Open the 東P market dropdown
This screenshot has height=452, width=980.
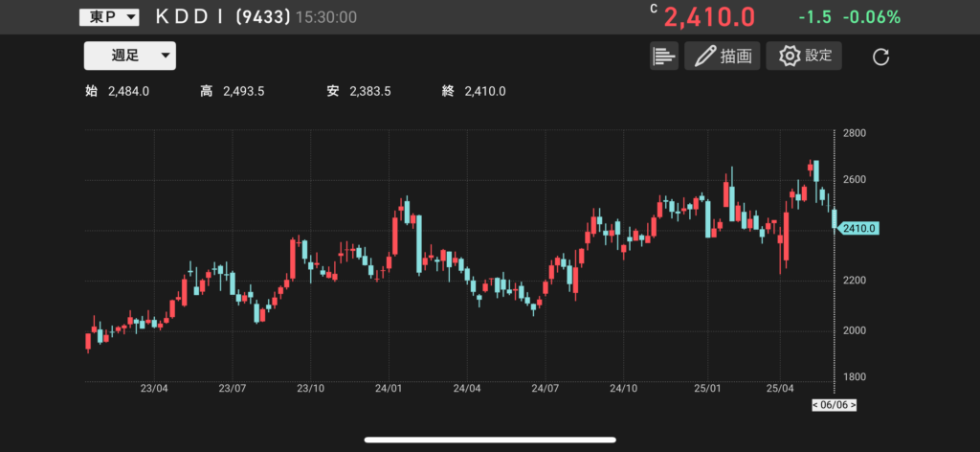[109, 17]
